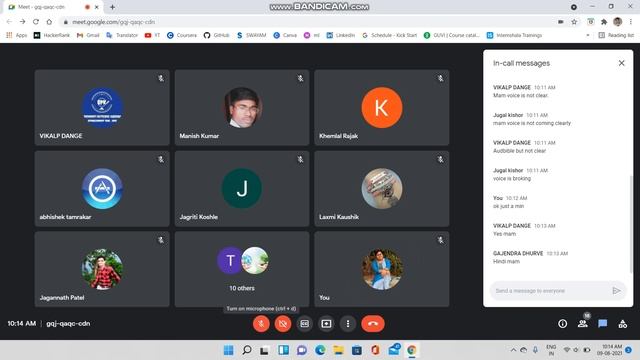Click the camera permission icon in address bar
640x360 pixels.
pyautogui.click(x=561, y=22)
